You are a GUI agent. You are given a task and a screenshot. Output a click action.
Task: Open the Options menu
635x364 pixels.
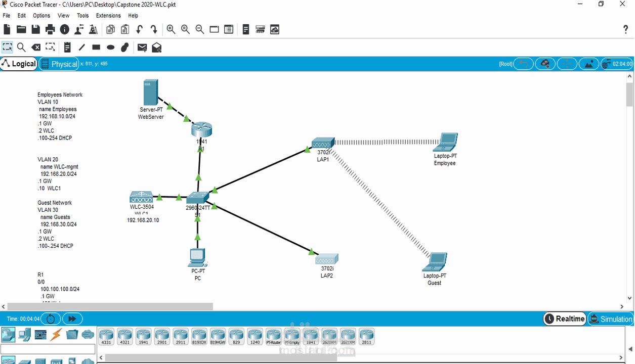point(41,16)
